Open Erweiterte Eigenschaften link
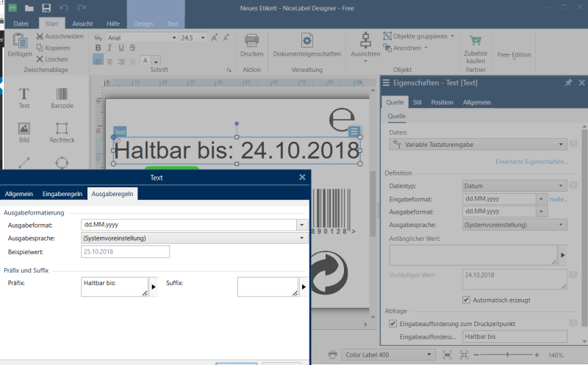Image resolution: width=588 pixels, height=365 pixels. tap(531, 162)
